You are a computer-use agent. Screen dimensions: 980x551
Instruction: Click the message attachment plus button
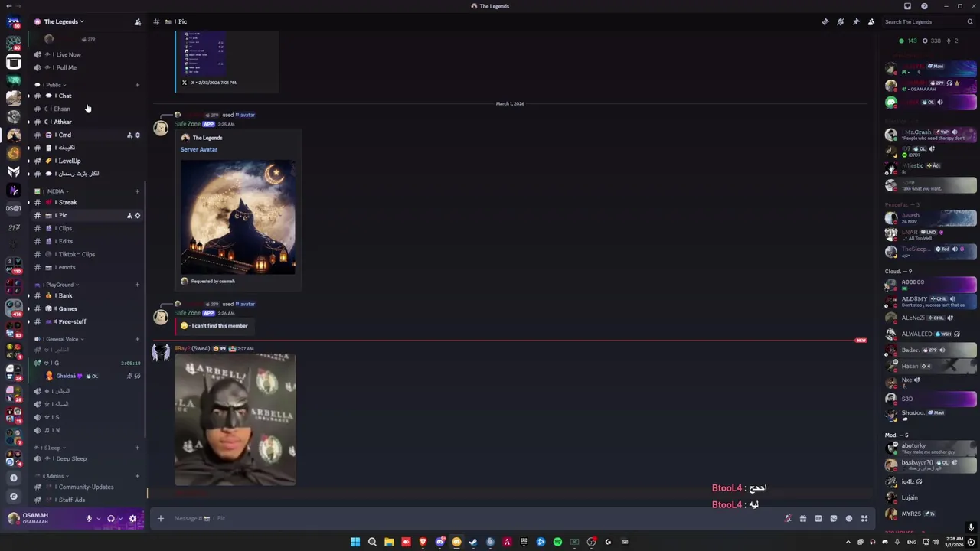click(161, 519)
